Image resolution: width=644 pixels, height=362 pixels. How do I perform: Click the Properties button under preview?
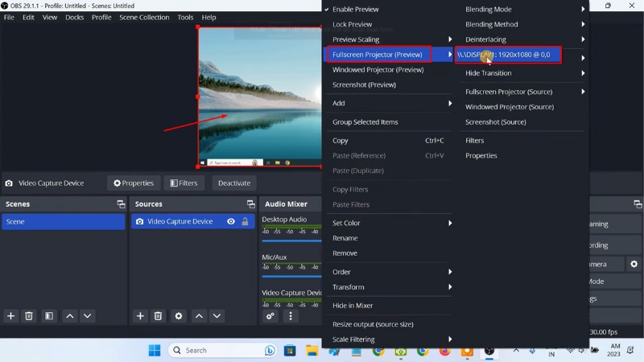pos(134,183)
